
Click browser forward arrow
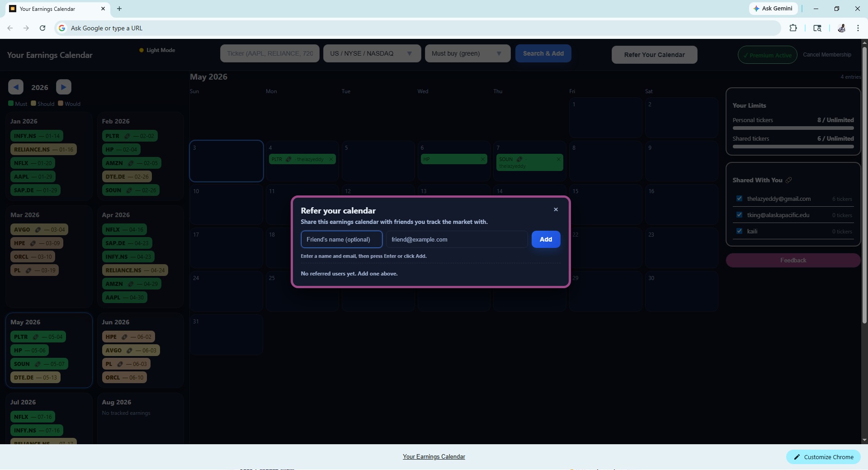pyautogui.click(x=26, y=28)
